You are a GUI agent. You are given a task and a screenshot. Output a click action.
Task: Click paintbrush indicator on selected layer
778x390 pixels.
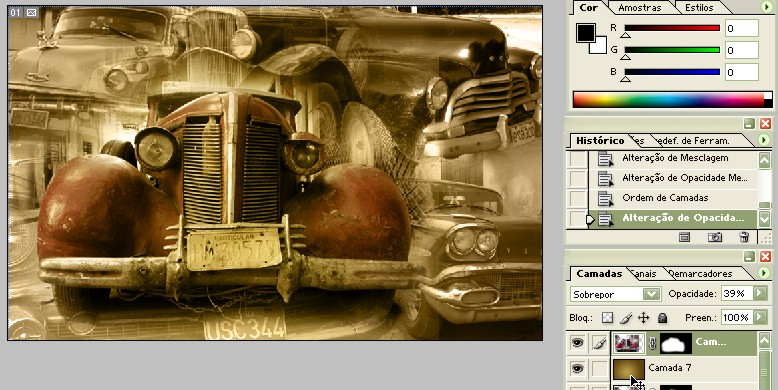tap(599, 343)
